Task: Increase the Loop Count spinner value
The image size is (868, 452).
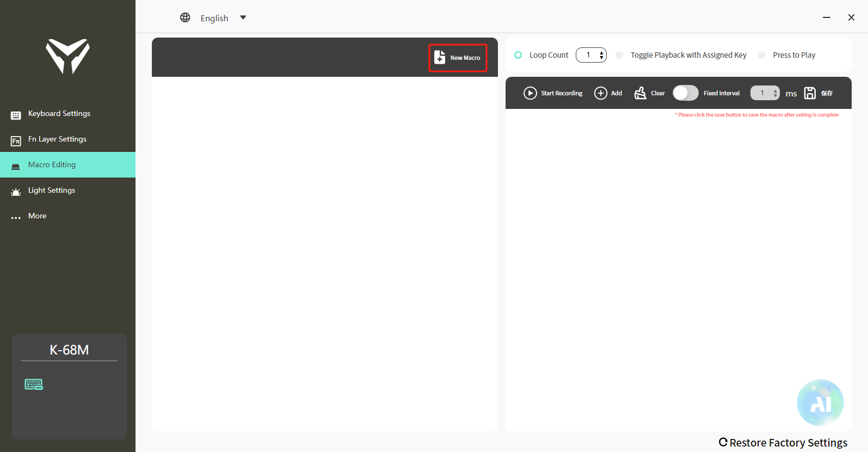Action: (601, 52)
